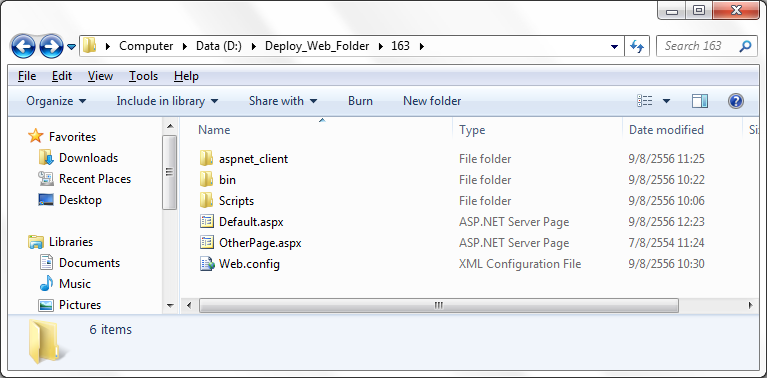This screenshot has width=767, height=378.
Task: Click the Favorites star icon
Action: [x=35, y=136]
